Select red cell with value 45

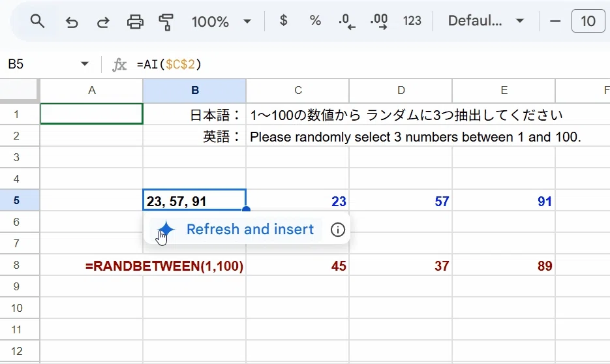coord(297,265)
